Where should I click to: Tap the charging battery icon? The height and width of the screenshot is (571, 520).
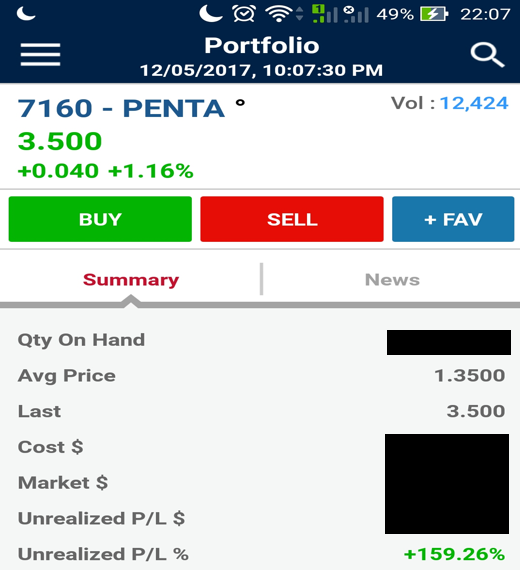[434, 14]
